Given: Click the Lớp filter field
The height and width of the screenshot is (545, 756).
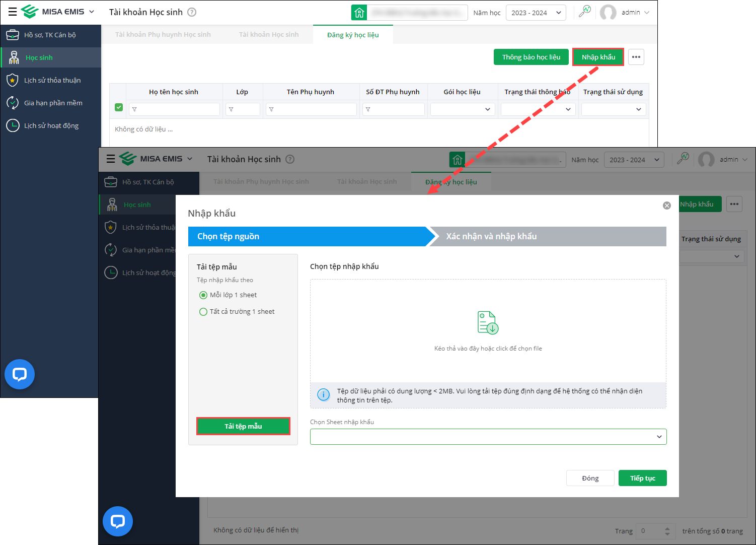Looking at the screenshot, I should click(x=243, y=109).
